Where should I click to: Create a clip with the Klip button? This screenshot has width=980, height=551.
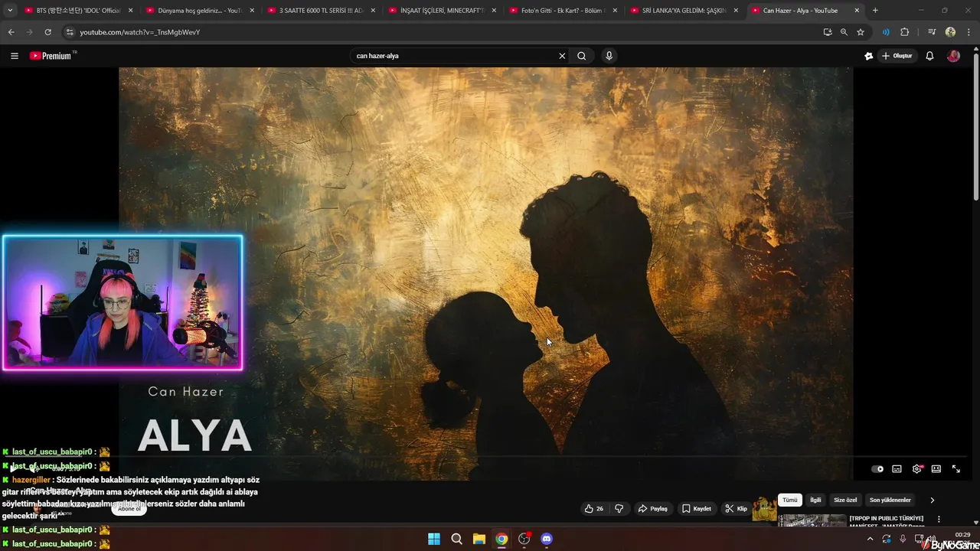(736, 508)
